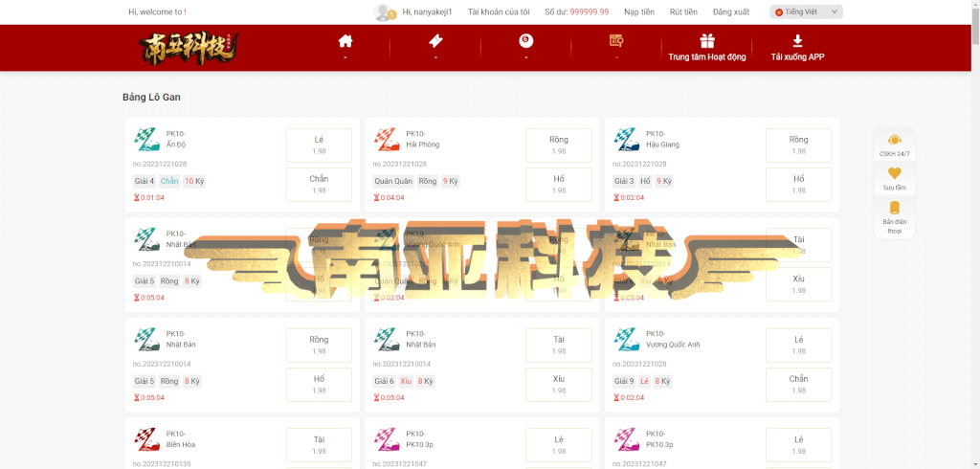Click the Bảng Lô Gan heading

click(x=152, y=98)
